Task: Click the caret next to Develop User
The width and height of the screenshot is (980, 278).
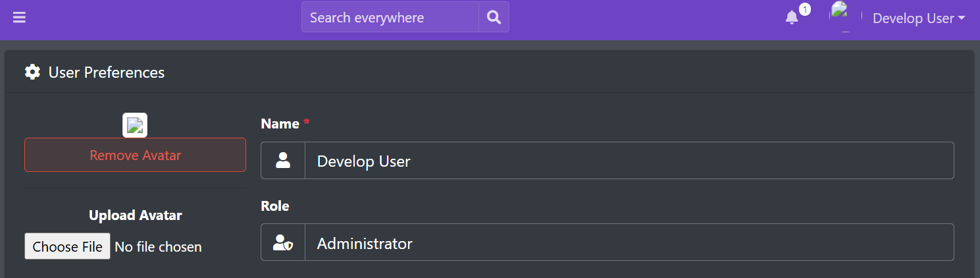Action: (962, 18)
